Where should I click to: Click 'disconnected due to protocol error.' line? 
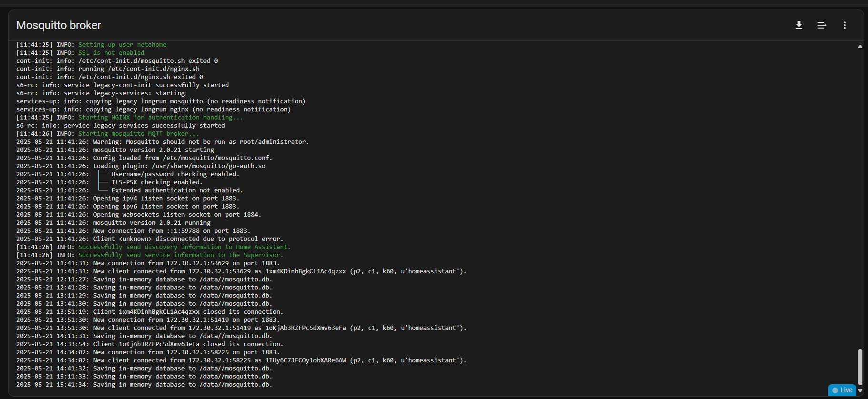coord(150,239)
